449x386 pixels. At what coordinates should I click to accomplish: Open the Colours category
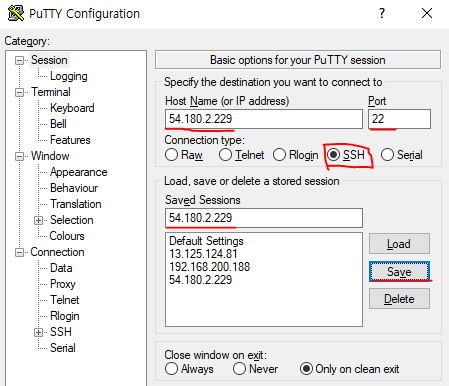tap(67, 236)
